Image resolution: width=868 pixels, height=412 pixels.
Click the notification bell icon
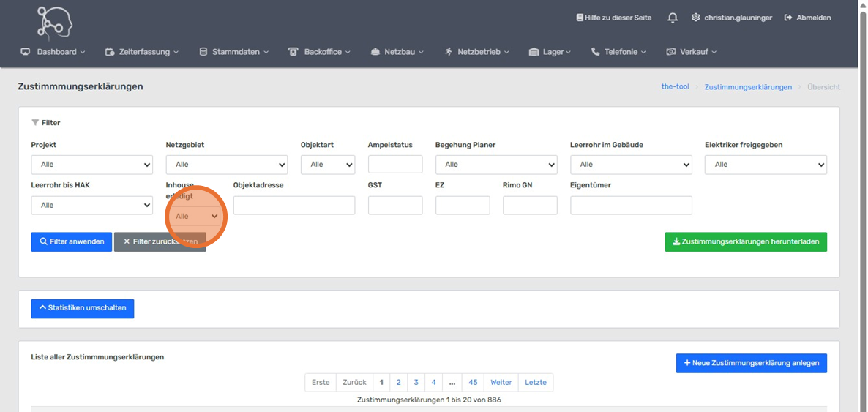click(x=673, y=18)
